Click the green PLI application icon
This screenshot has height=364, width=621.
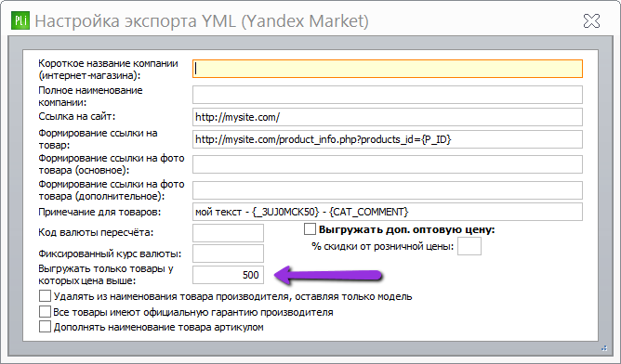tap(20, 20)
